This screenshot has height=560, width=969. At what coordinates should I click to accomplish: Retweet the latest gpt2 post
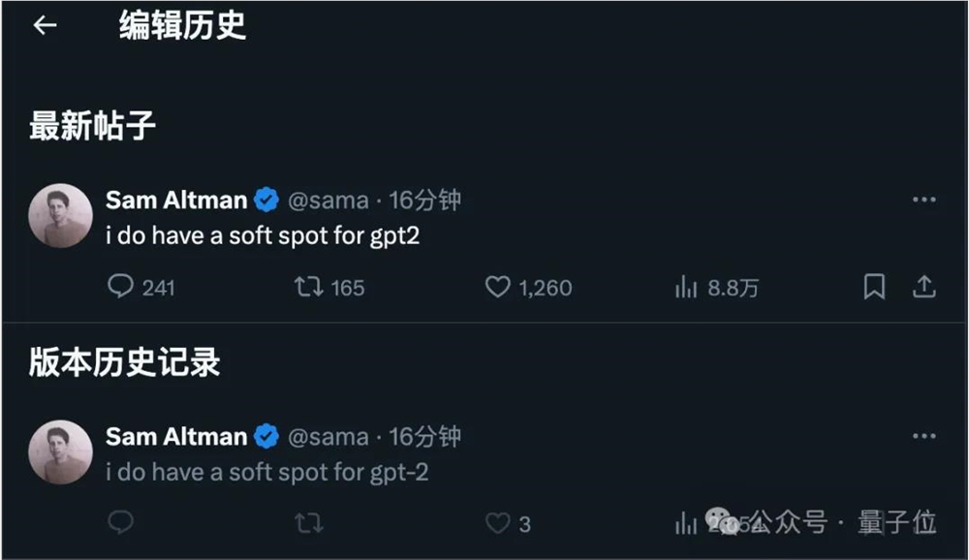pyautogui.click(x=308, y=287)
